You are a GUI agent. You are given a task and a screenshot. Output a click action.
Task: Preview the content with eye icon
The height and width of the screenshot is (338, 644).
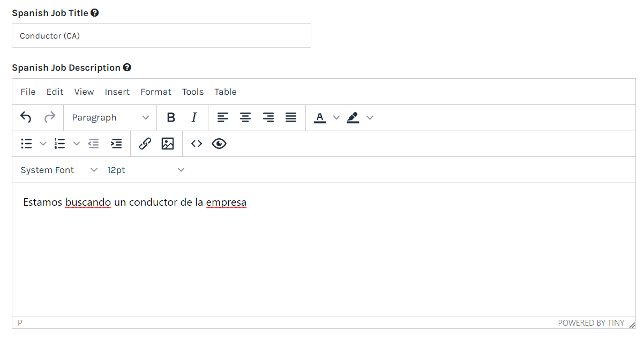(219, 144)
